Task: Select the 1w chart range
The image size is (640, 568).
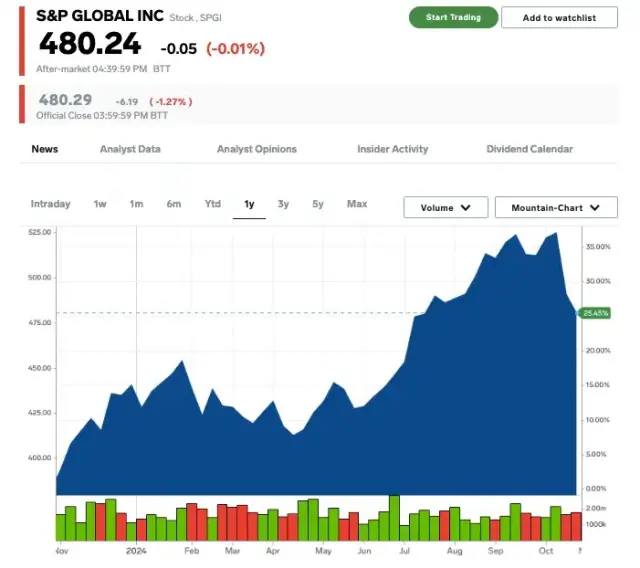Action: point(100,204)
